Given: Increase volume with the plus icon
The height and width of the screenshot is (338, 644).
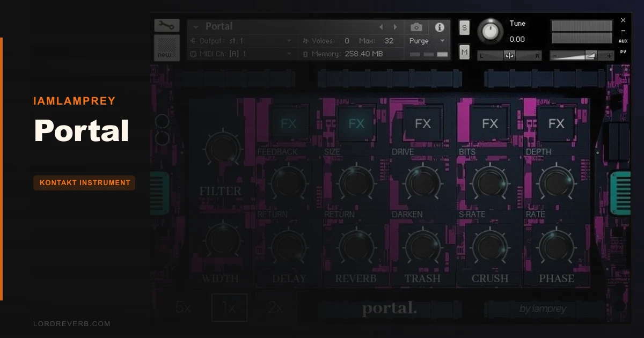Looking at the screenshot, I should point(609,55).
